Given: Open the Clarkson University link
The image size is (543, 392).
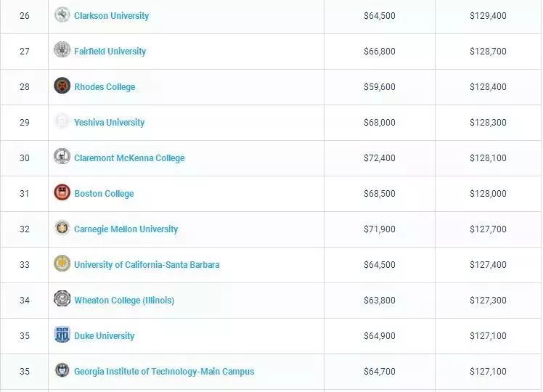Looking at the screenshot, I should coord(111,16).
